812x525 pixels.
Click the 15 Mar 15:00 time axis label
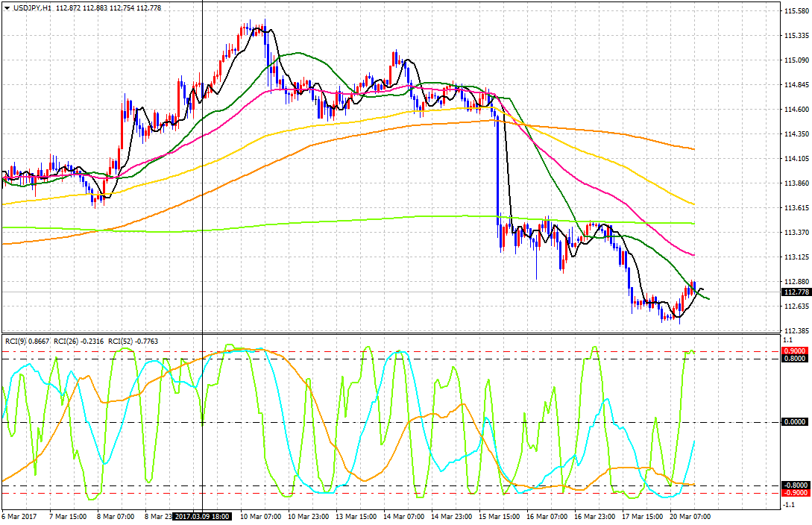(x=499, y=516)
